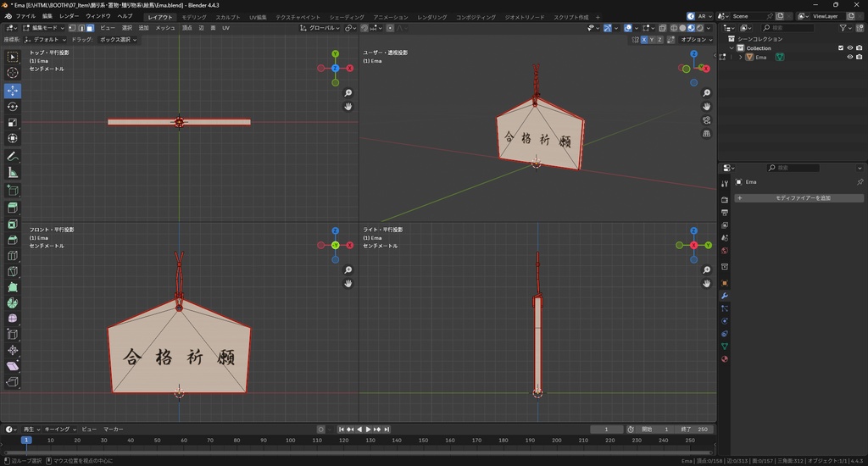Open the Help menu
This screenshot has width=868, height=466.
coord(125,17)
